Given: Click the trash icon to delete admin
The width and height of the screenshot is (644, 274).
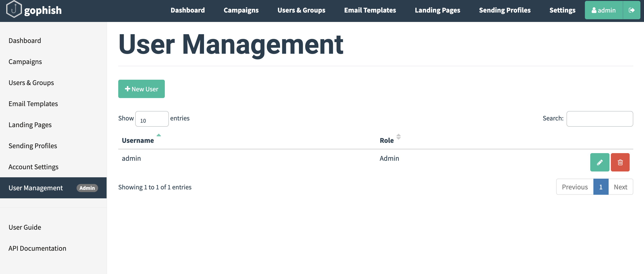Looking at the screenshot, I should [620, 162].
